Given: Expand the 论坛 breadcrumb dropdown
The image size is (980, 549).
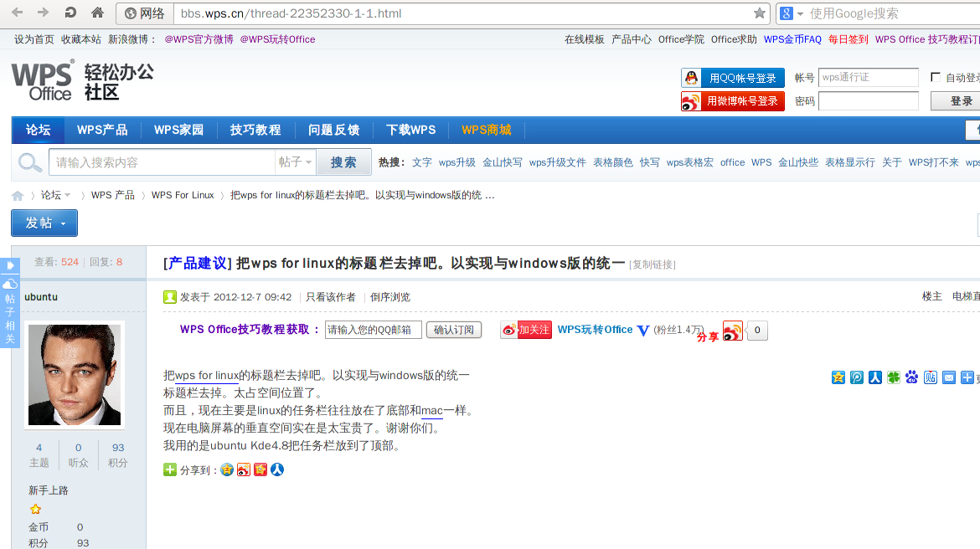Looking at the screenshot, I should point(68,196).
